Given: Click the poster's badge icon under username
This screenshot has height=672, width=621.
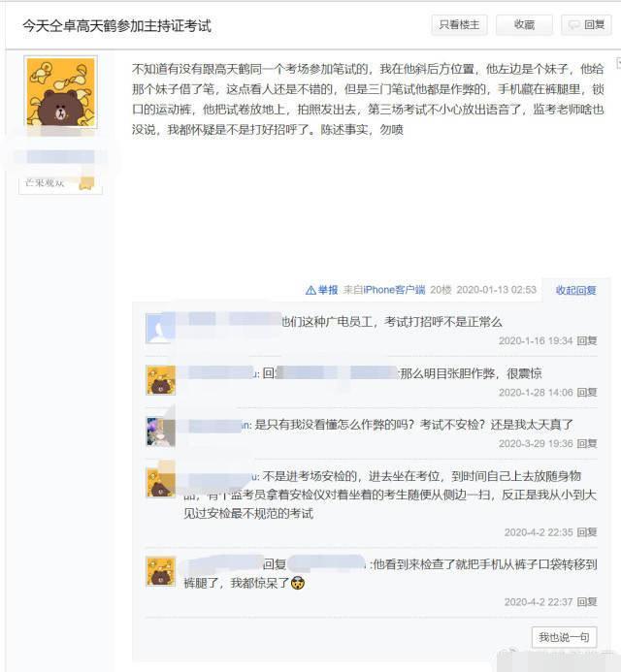Looking at the screenshot, I should tap(86, 183).
